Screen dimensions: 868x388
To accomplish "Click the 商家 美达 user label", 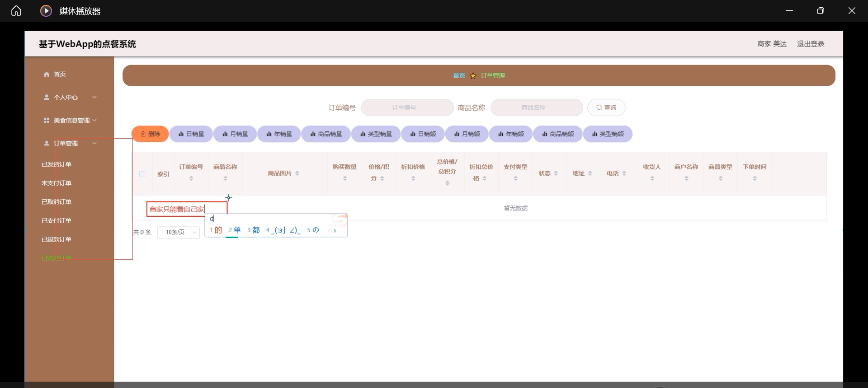I will 772,44.
